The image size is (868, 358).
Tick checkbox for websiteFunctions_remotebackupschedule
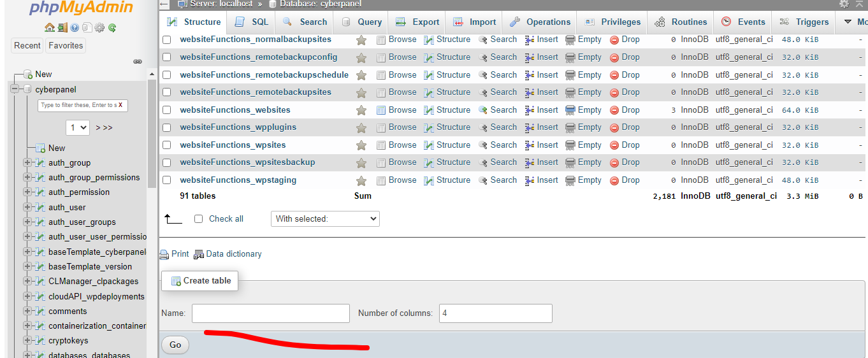pyautogui.click(x=167, y=75)
